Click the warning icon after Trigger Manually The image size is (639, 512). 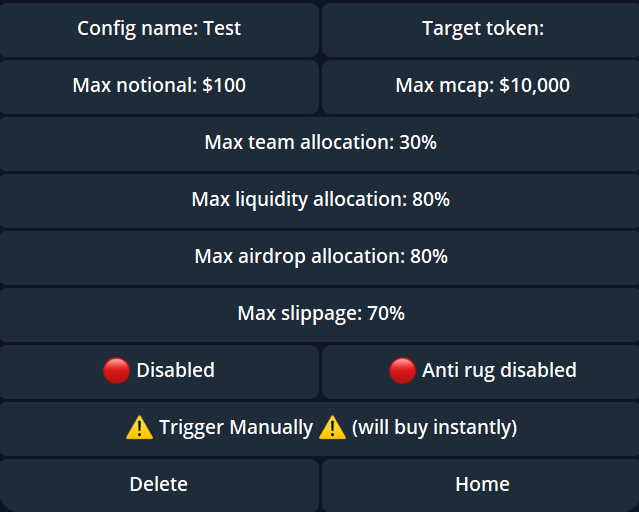coord(332,427)
